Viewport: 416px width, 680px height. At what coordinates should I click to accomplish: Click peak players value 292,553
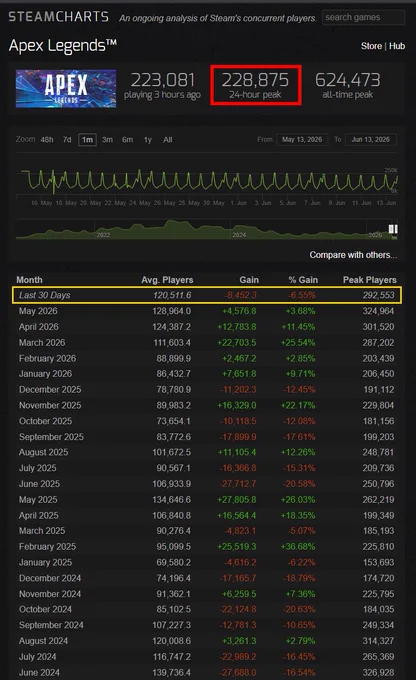point(379,295)
